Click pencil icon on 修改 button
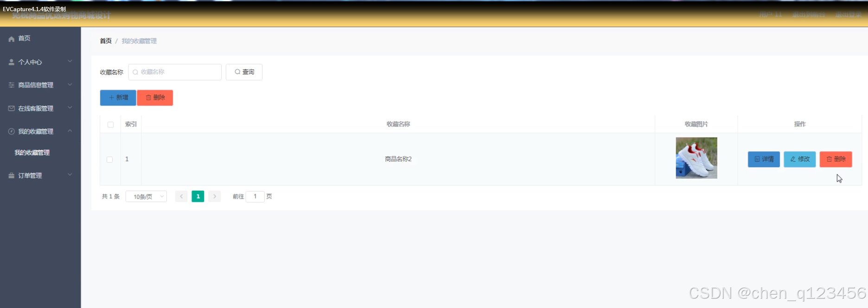Screen dimensions: 868x308 coord(793,159)
